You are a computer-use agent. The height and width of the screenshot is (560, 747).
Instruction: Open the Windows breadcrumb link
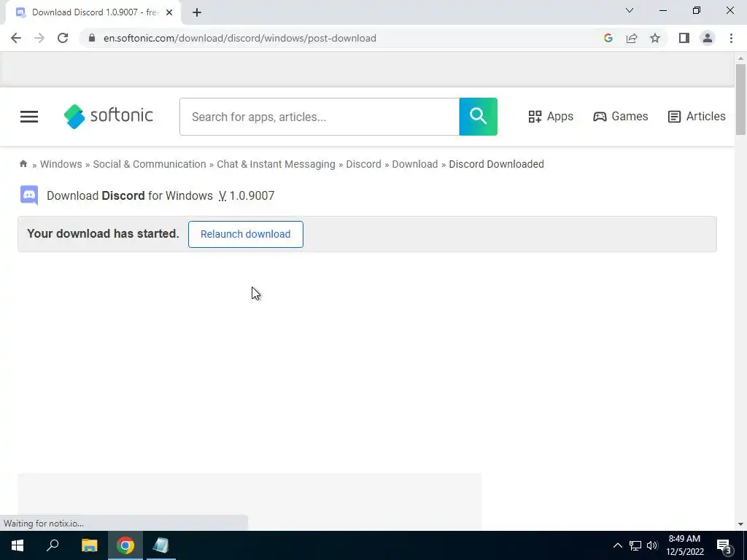pyautogui.click(x=61, y=164)
